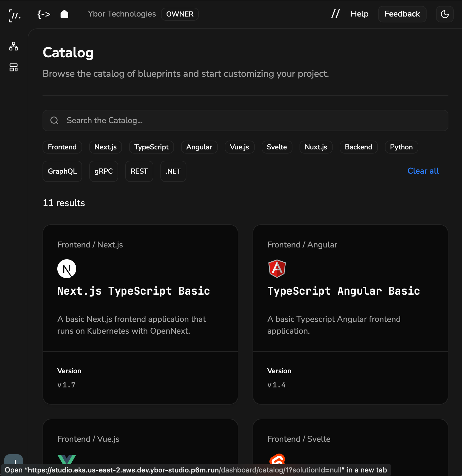Click the 11 results count text
The width and height of the screenshot is (462, 476).
[64, 203]
